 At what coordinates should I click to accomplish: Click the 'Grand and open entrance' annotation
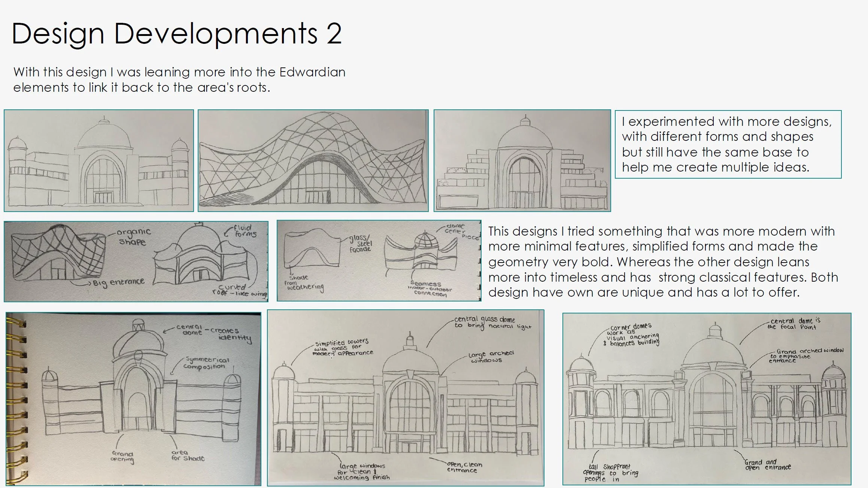click(768, 465)
